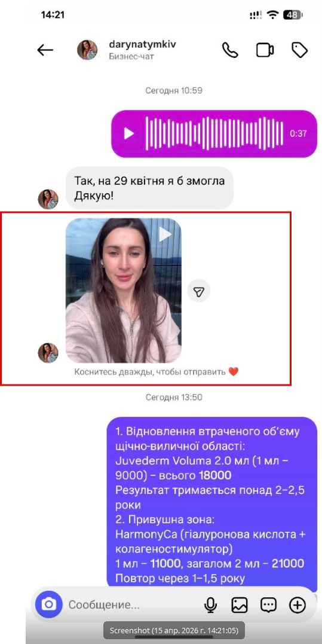The height and width of the screenshot is (644, 322).
Task: Start a video call via camera icon
Action: coord(265,50)
